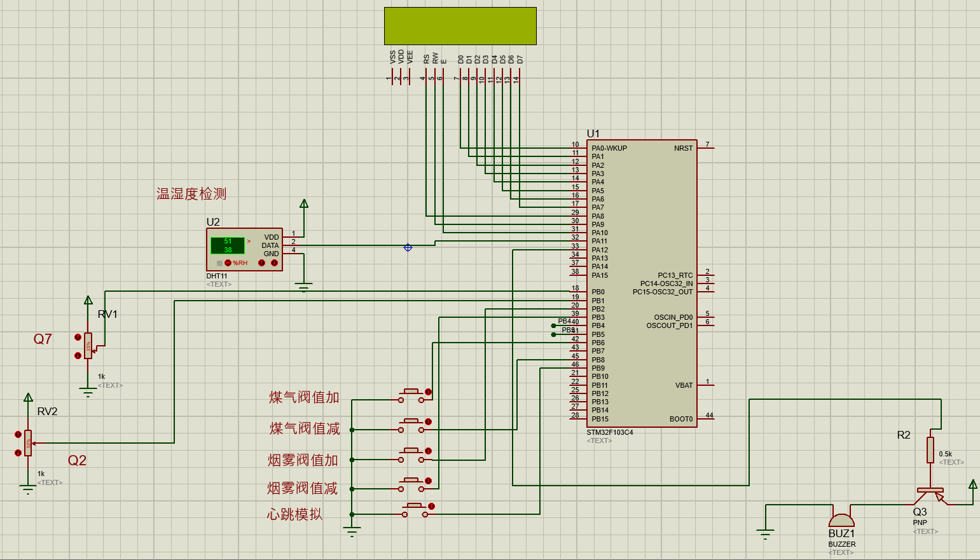Click the 煤气阀值减 label
The height and width of the screenshot is (560, 980).
point(305,428)
